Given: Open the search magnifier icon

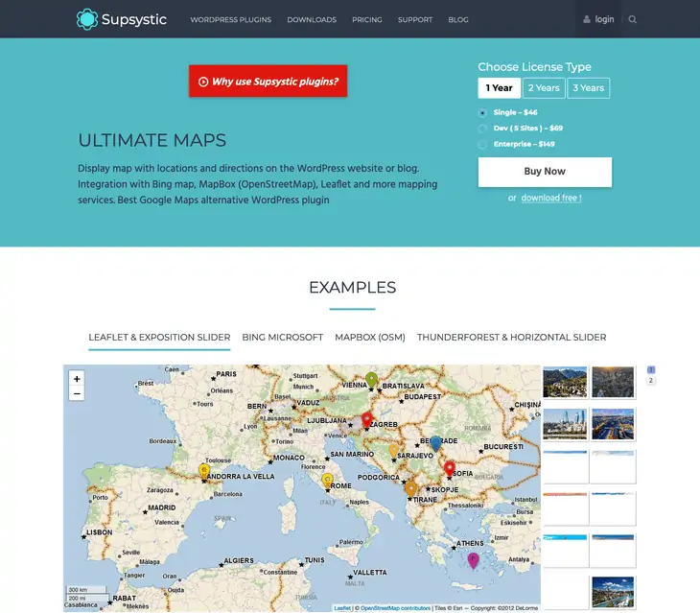Looking at the screenshot, I should point(632,19).
